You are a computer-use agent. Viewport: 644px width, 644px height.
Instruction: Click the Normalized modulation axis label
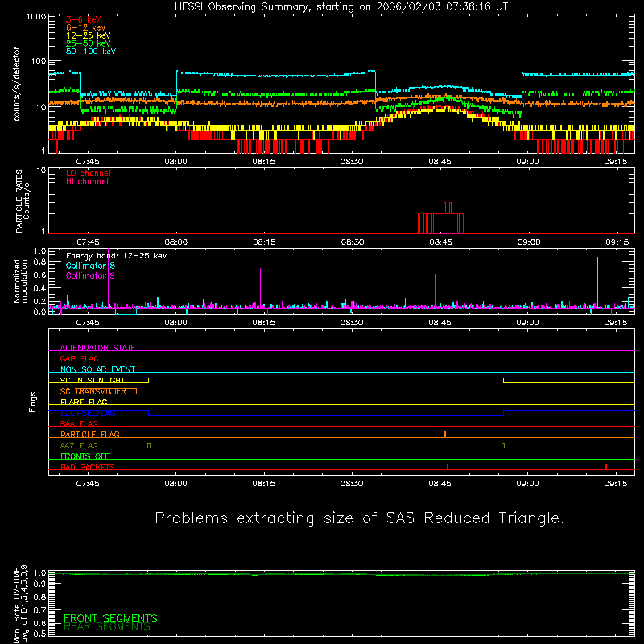(21, 281)
